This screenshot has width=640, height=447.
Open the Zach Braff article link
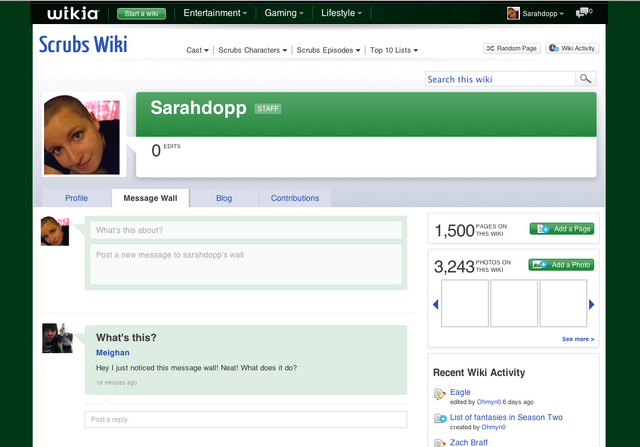(x=469, y=443)
